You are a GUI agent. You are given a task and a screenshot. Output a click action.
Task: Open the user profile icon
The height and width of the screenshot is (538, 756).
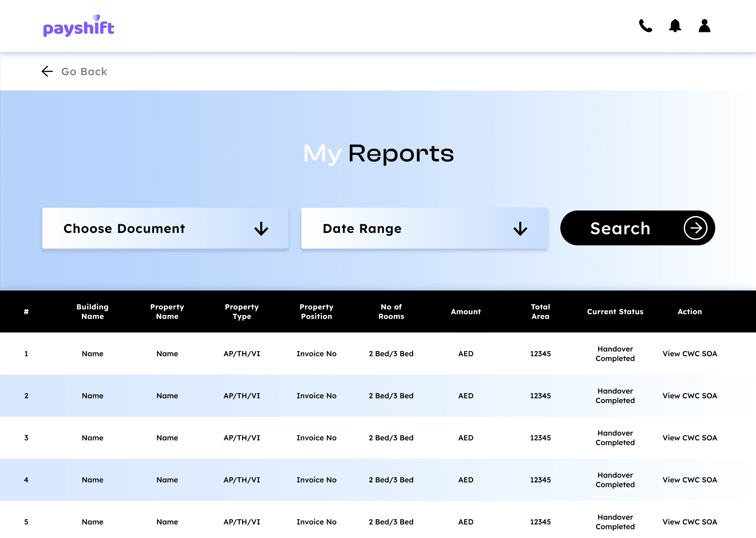pos(704,26)
